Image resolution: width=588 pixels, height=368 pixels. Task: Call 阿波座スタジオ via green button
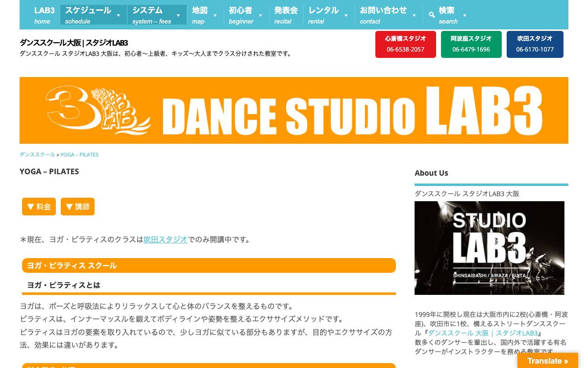click(x=471, y=44)
